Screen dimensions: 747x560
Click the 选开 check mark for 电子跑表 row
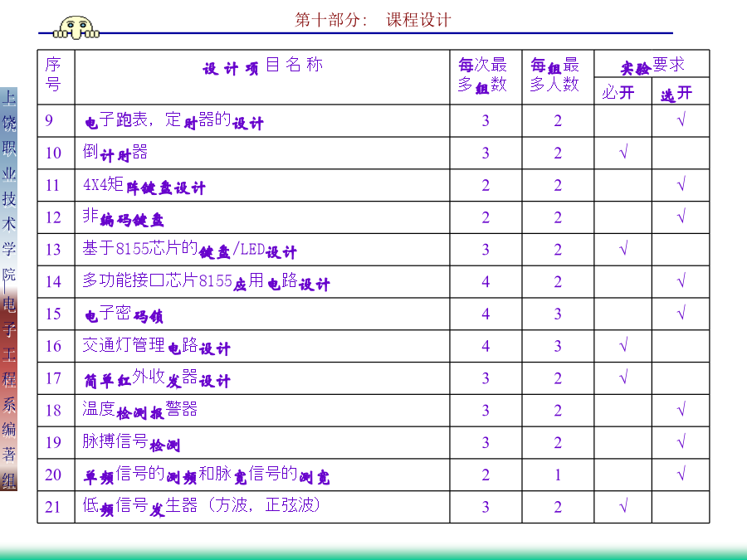tap(681, 119)
